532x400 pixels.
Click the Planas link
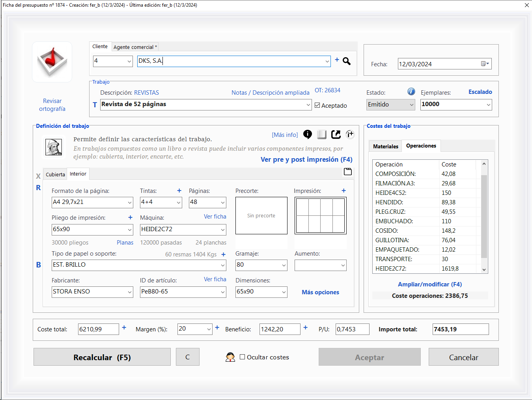click(x=125, y=243)
